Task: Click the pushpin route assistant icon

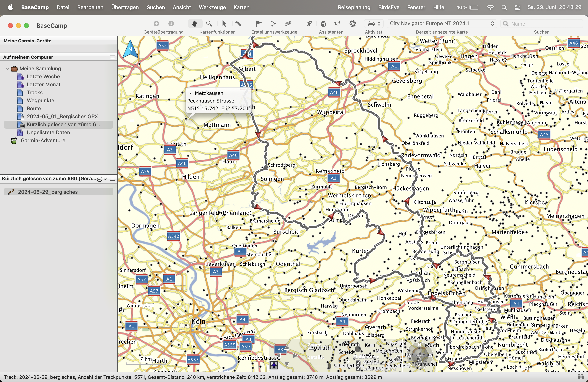Action: [337, 23]
